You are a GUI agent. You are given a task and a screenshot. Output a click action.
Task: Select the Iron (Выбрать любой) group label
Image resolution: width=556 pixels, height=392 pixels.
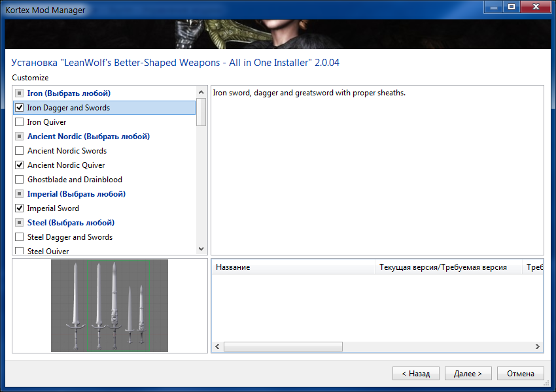pyautogui.click(x=69, y=93)
